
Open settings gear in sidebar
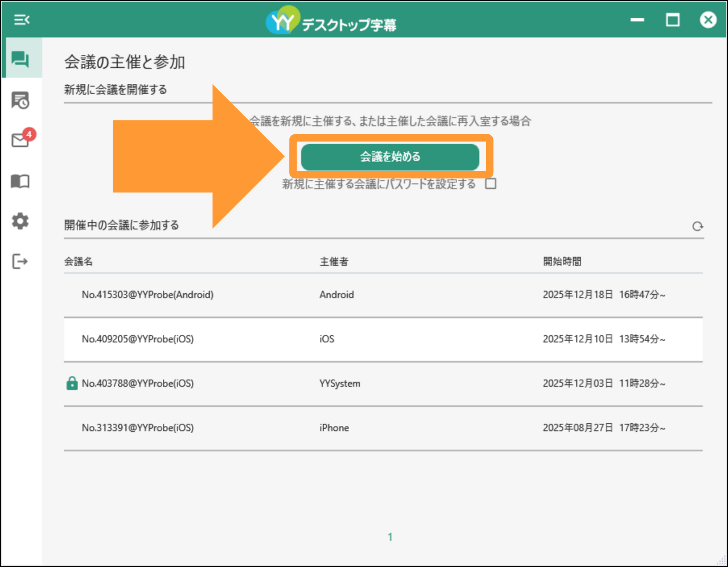pos(20,221)
